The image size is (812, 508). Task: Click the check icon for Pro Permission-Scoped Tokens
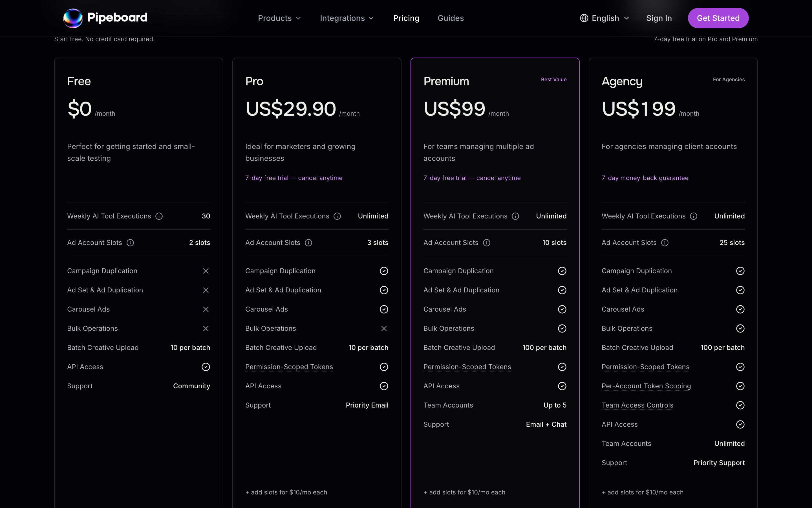(x=384, y=367)
